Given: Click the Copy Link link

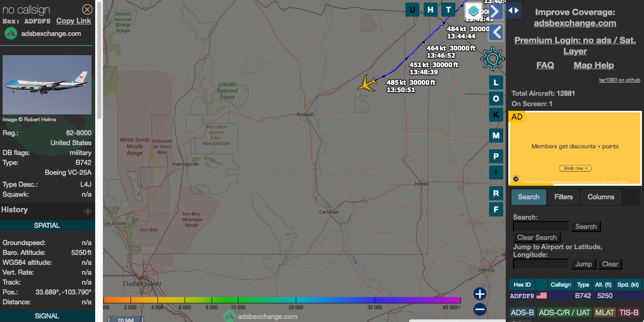Looking at the screenshot, I should [73, 21].
